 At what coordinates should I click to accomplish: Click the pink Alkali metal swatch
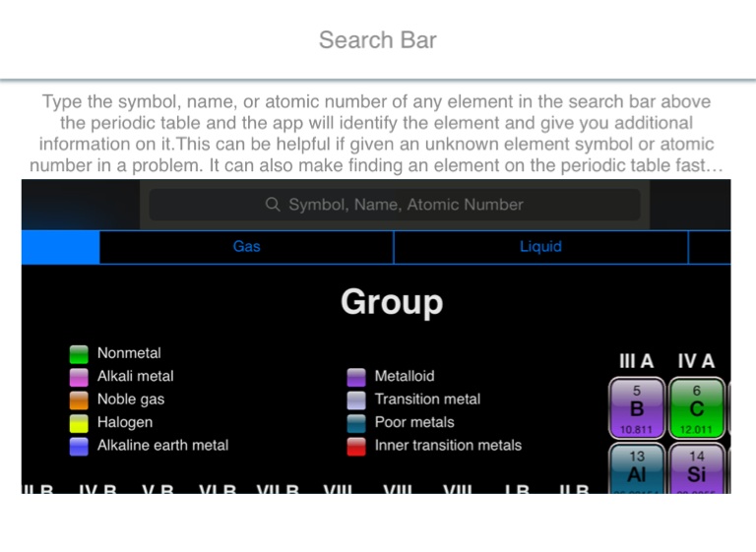[x=80, y=377]
